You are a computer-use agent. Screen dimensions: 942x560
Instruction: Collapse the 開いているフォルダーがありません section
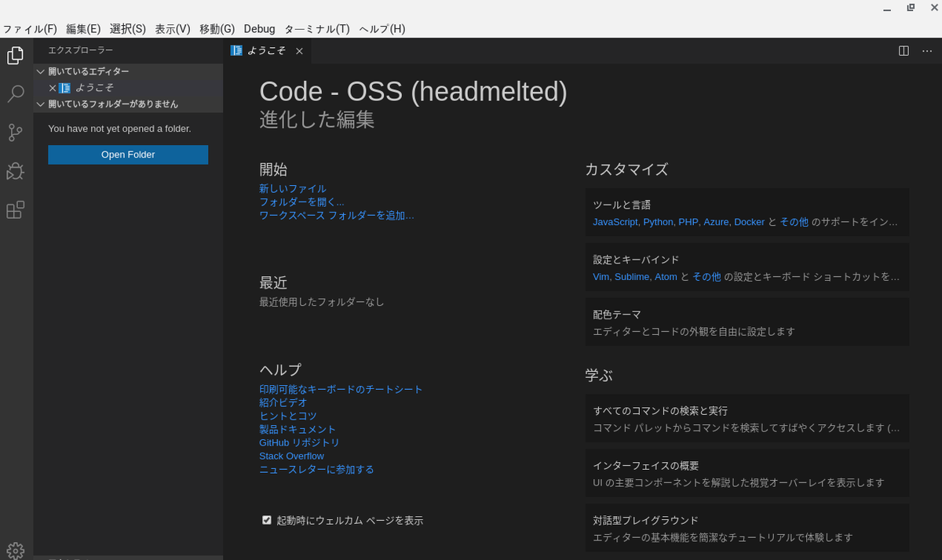pyautogui.click(x=41, y=104)
